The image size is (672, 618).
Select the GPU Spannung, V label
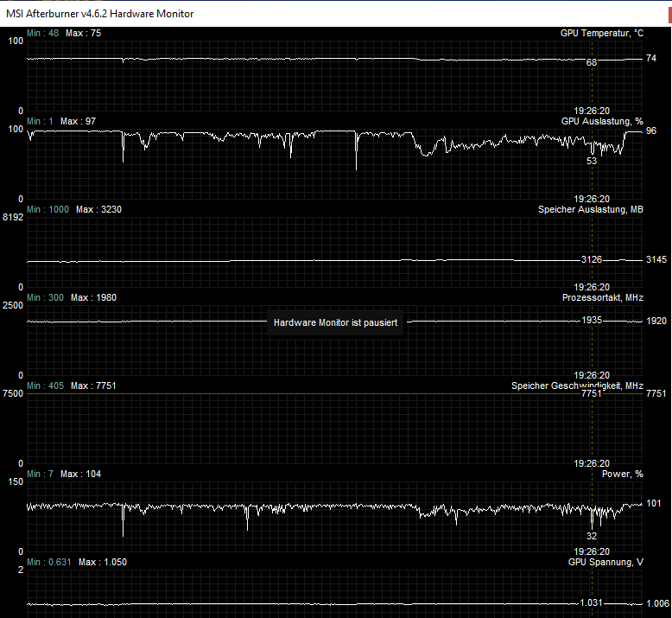tap(605, 562)
